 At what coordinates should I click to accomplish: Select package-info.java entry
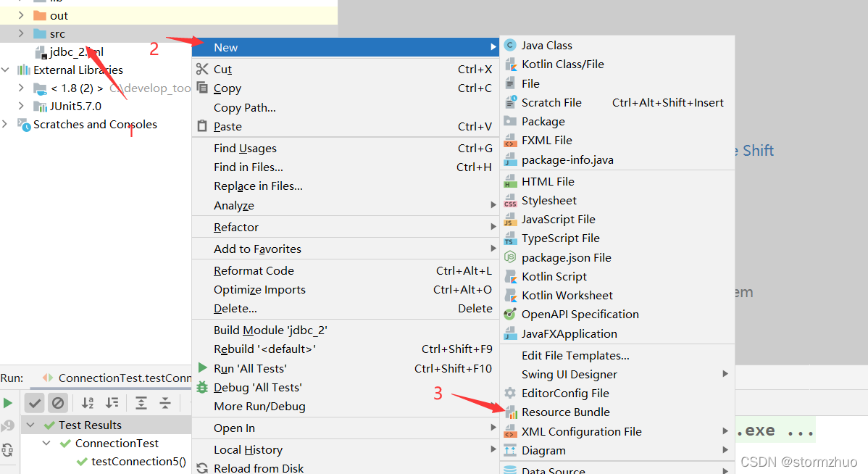(617, 160)
